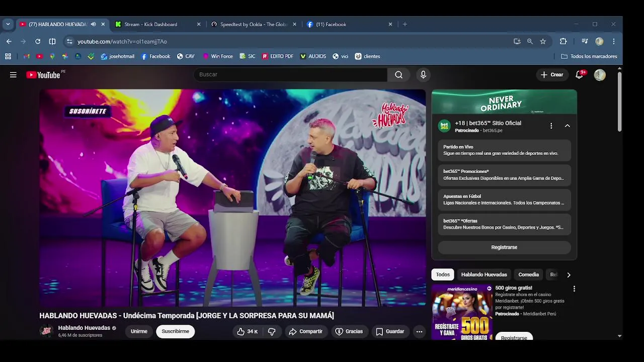Reload the current page

[x=38, y=41]
